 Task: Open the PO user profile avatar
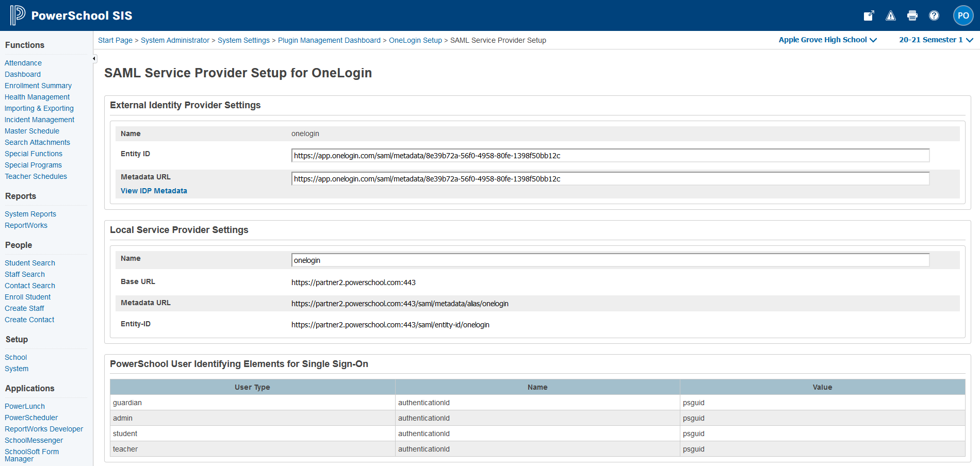click(x=963, y=15)
